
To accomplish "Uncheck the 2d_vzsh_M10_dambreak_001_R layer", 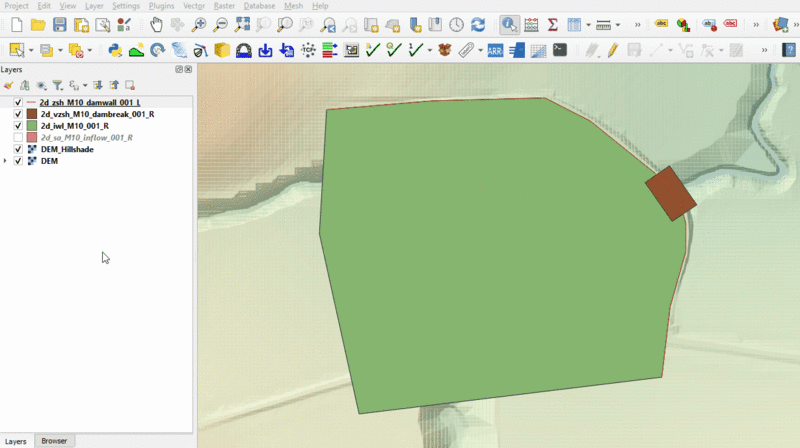I will point(18,115).
